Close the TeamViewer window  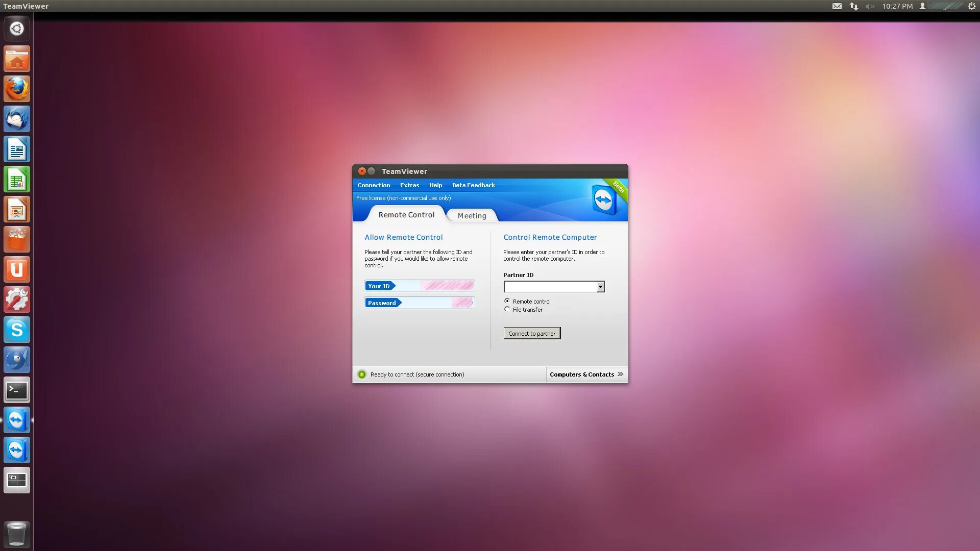click(x=362, y=171)
